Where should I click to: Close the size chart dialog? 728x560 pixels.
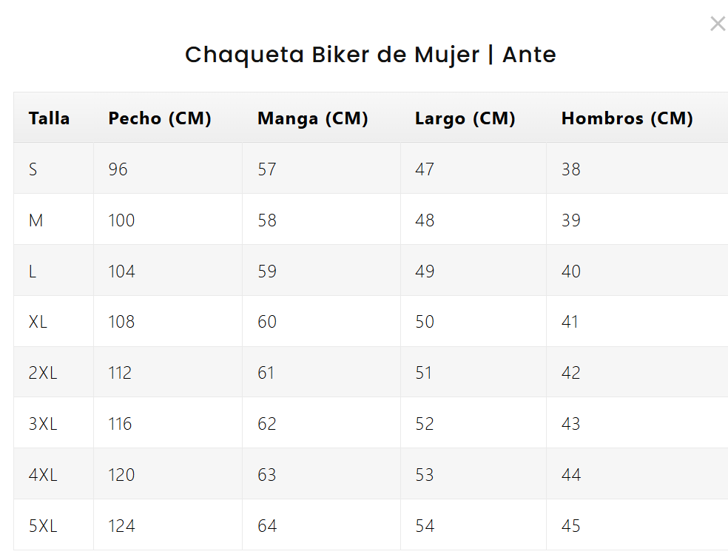(717, 23)
